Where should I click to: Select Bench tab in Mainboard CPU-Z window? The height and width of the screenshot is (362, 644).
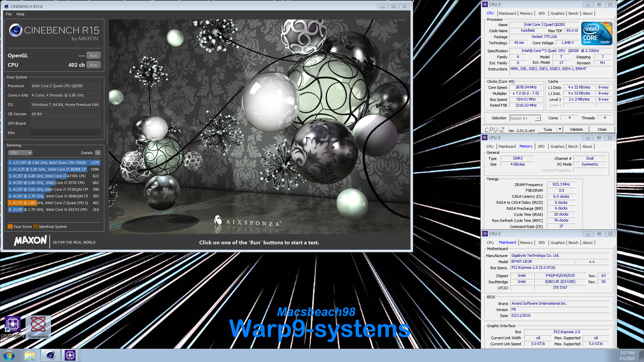(574, 243)
